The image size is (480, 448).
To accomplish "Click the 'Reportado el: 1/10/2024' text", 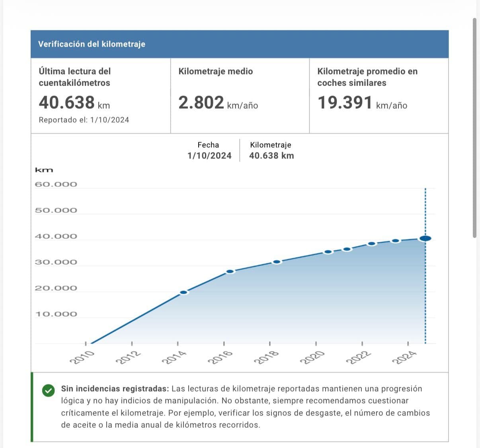I will [x=84, y=120].
